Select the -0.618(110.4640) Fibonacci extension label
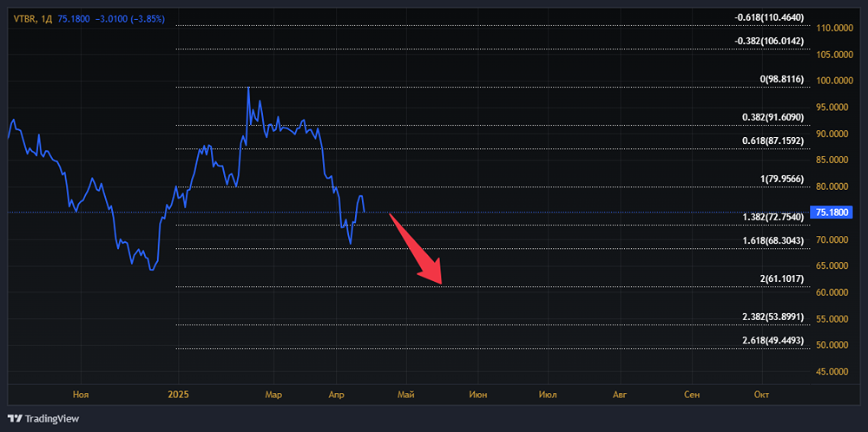This screenshot has width=868, height=432. 769,17
